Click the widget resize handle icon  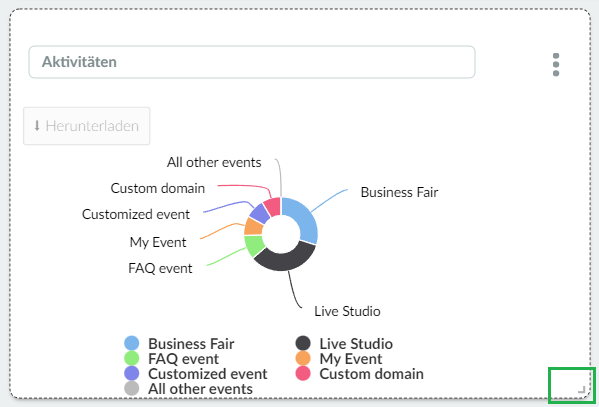coord(581,389)
